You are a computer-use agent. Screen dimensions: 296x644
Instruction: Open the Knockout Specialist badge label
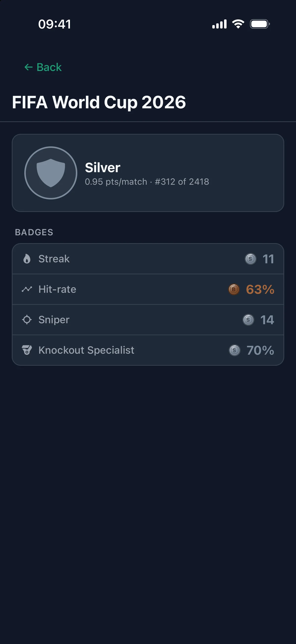[x=86, y=350]
